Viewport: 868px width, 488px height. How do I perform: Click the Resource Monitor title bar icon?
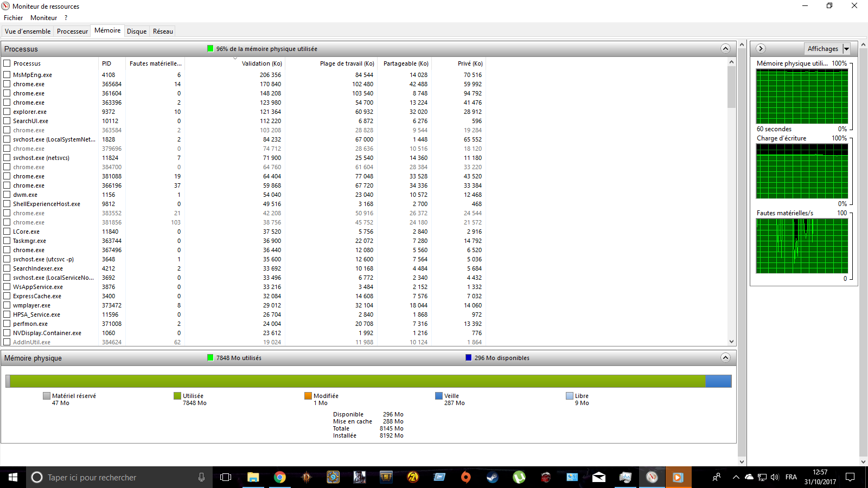coord(5,6)
